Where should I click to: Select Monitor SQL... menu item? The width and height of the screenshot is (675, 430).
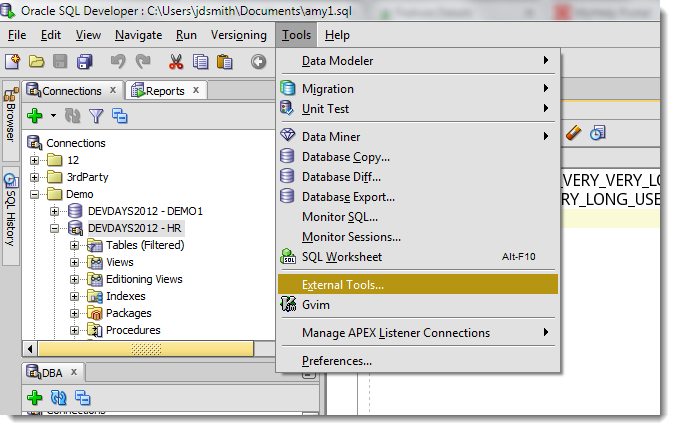(x=418, y=217)
